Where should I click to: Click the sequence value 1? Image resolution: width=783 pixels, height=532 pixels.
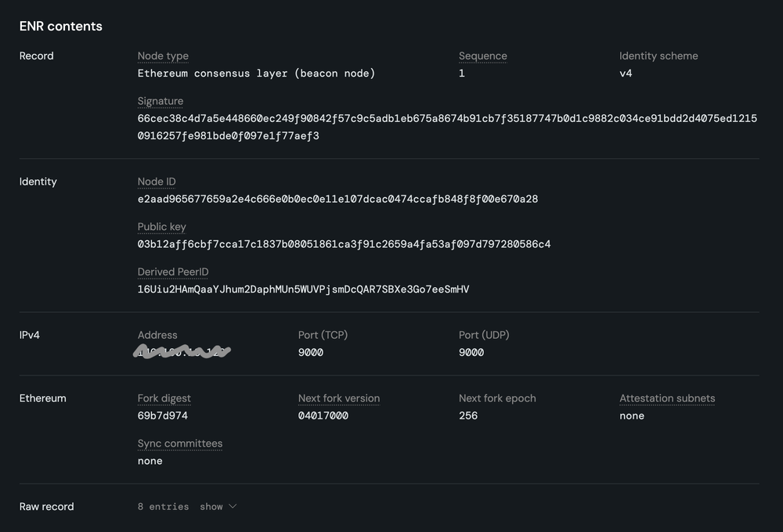tap(461, 74)
